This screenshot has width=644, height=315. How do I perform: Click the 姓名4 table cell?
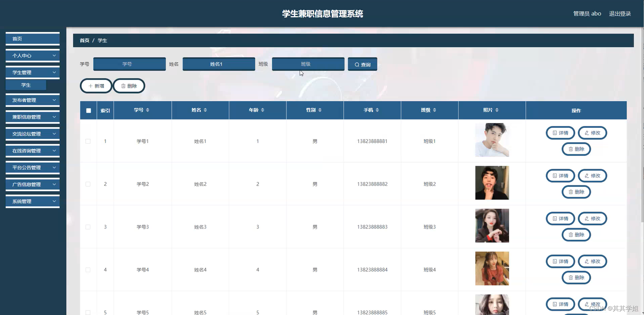[200, 270]
